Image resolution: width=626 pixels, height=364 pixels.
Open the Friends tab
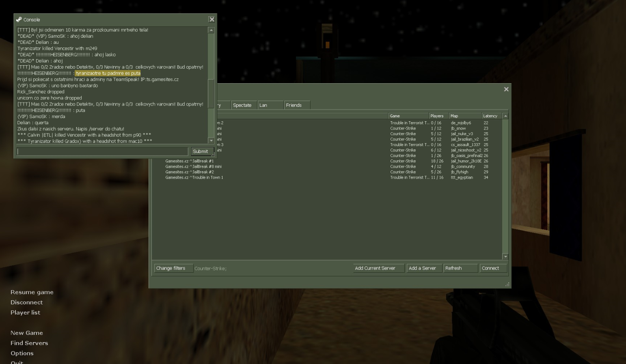point(297,105)
